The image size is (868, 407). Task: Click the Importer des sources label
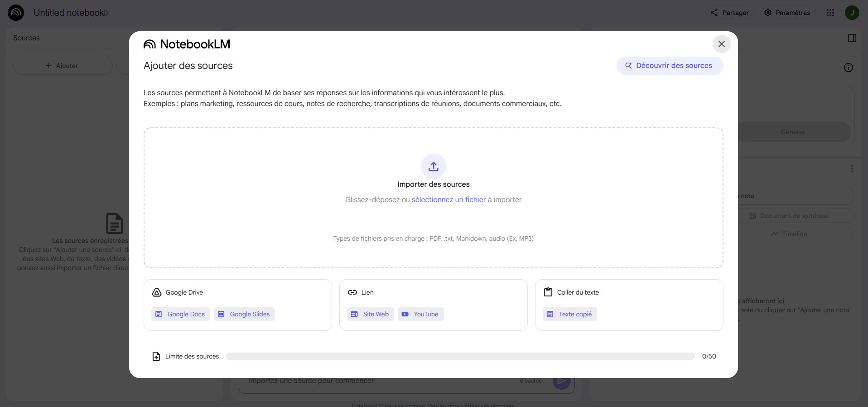point(434,184)
